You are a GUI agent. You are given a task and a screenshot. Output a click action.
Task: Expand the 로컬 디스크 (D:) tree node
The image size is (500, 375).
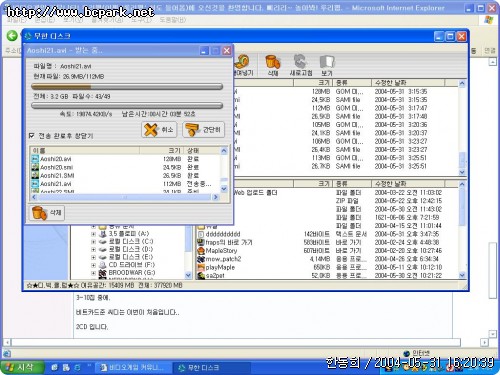pos(93,249)
